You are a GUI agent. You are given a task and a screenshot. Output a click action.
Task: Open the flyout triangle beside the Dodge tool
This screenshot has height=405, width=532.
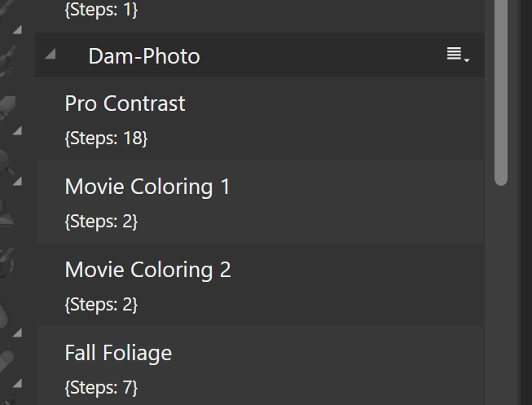pyautogui.click(x=17, y=181)
